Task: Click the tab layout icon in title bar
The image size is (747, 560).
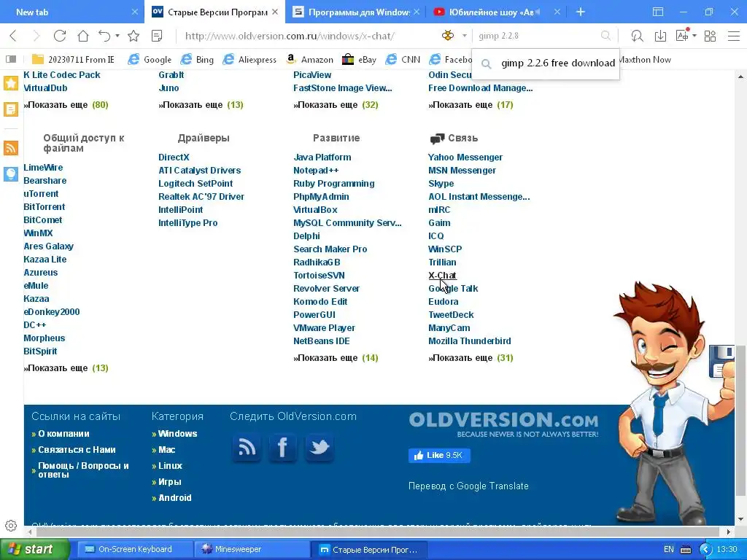Action: tap(658, 12)
